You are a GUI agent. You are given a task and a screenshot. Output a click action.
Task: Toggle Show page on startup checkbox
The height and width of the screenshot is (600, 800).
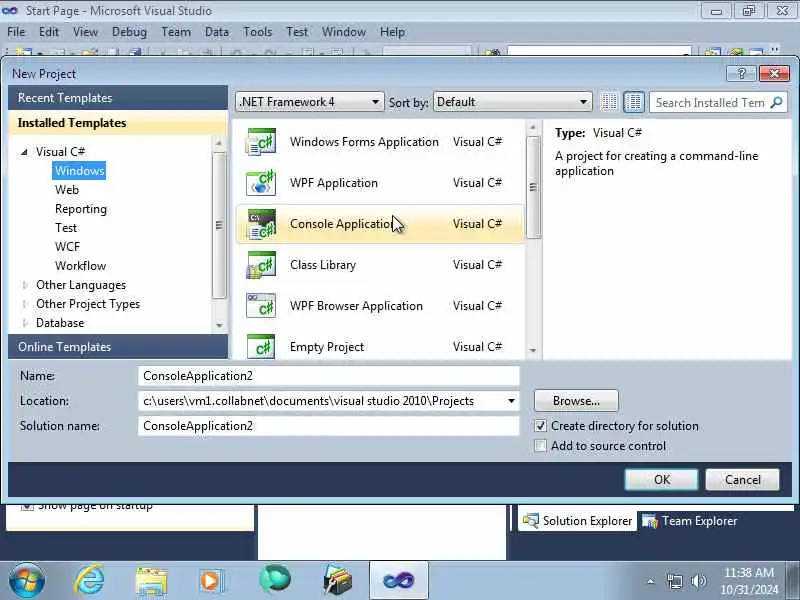tap(27, 507)
